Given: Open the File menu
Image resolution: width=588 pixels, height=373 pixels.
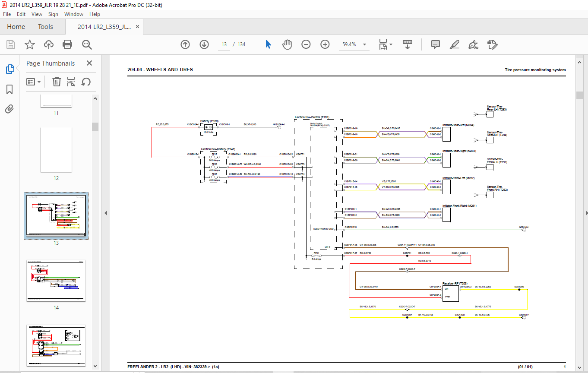Looking at the screenshot, I should coord(7,14).
